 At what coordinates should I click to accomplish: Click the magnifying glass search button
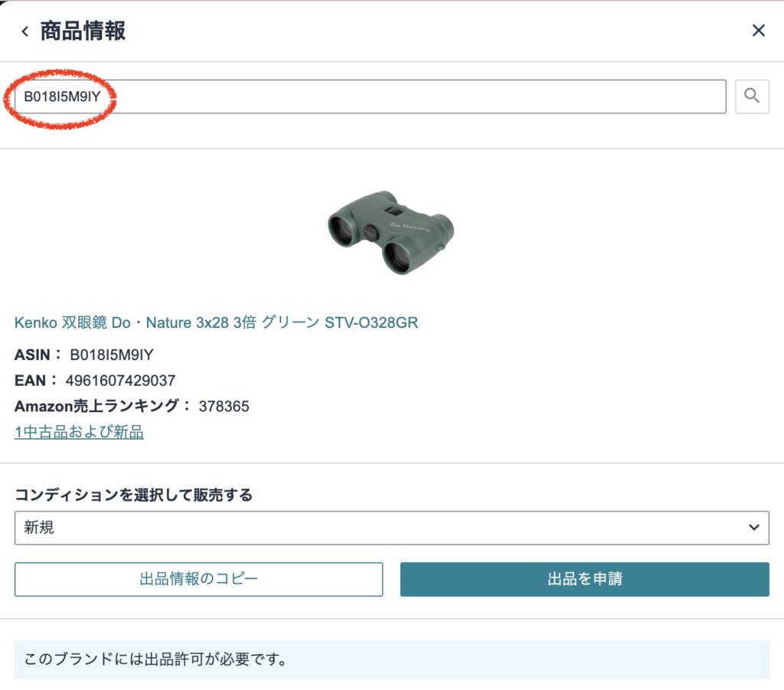752,96
